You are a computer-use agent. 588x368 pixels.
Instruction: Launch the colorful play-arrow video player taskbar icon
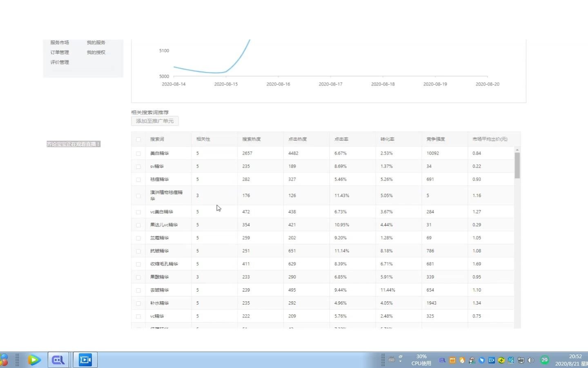click(x=34, y=360)
